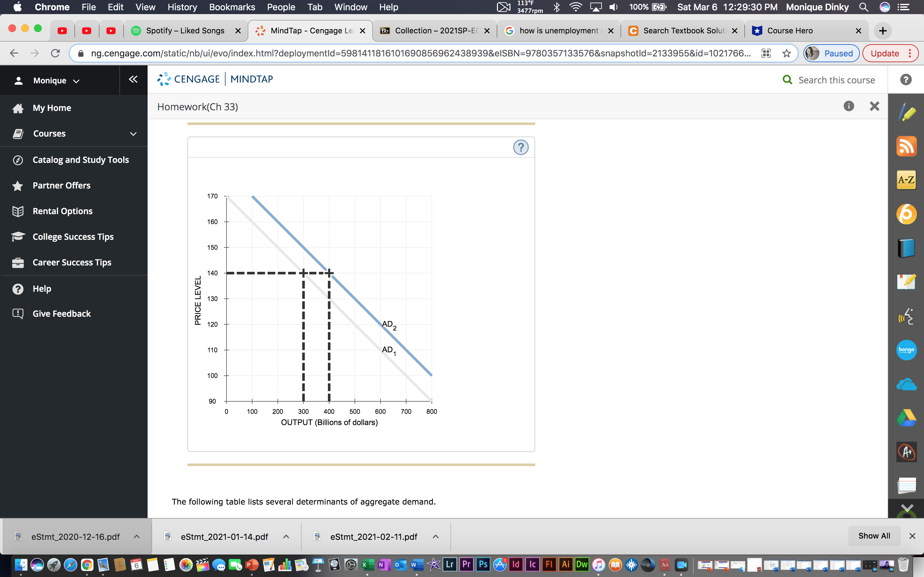Open the Google Drive icon in sidebar

pos(906,418)
